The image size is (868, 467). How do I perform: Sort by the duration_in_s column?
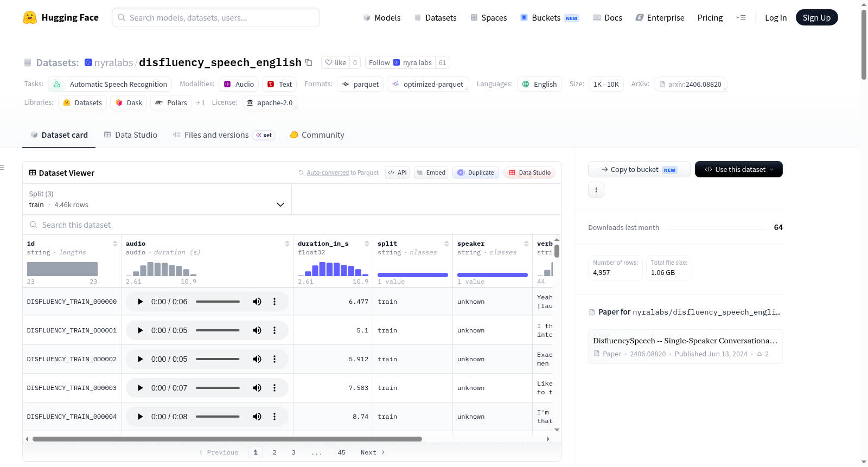(367, 244)
